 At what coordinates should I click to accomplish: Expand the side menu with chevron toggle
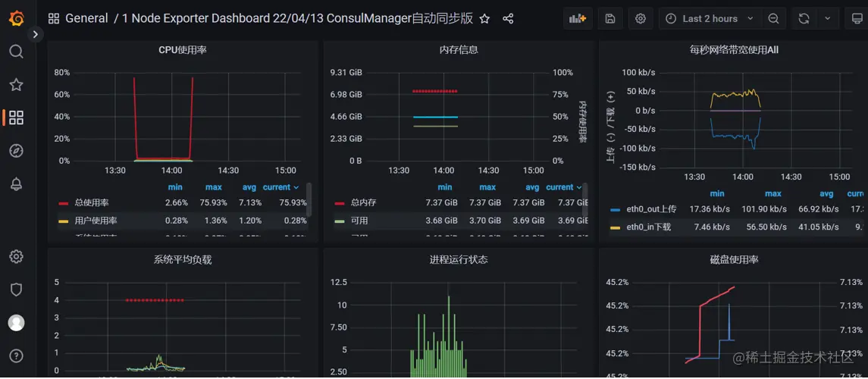35,34
